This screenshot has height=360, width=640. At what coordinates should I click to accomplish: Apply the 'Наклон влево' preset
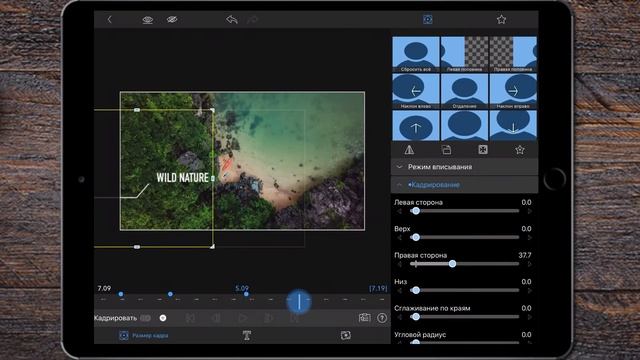pyautogui.click(x=416, y=91)
